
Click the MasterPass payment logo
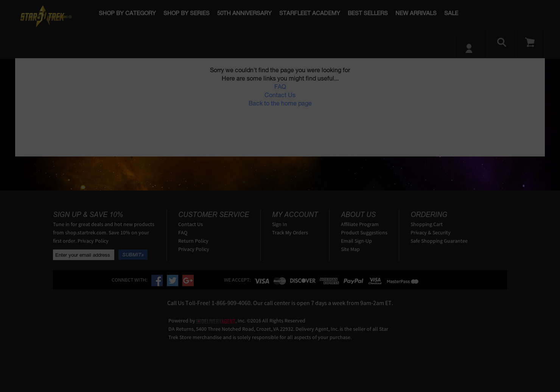[x=403, y=281]
